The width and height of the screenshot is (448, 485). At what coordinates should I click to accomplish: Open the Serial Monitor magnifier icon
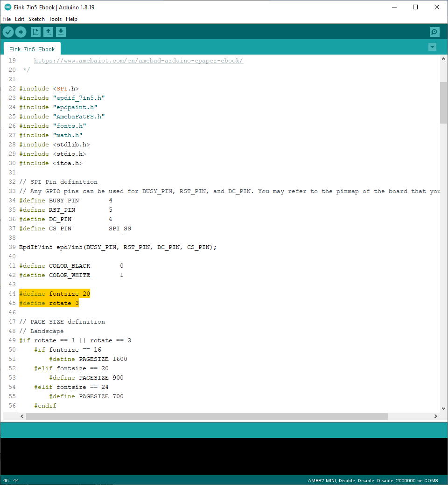[x=434, y=32]
